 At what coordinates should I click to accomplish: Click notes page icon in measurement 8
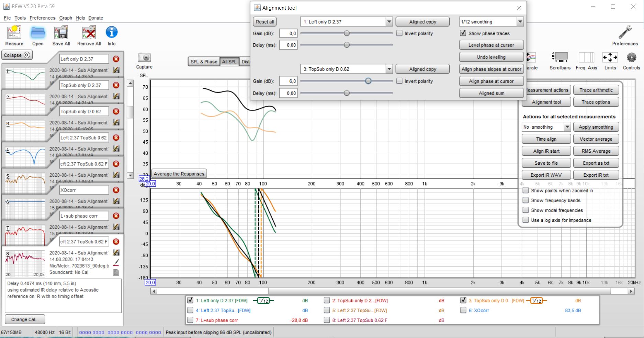coord(116,273)
